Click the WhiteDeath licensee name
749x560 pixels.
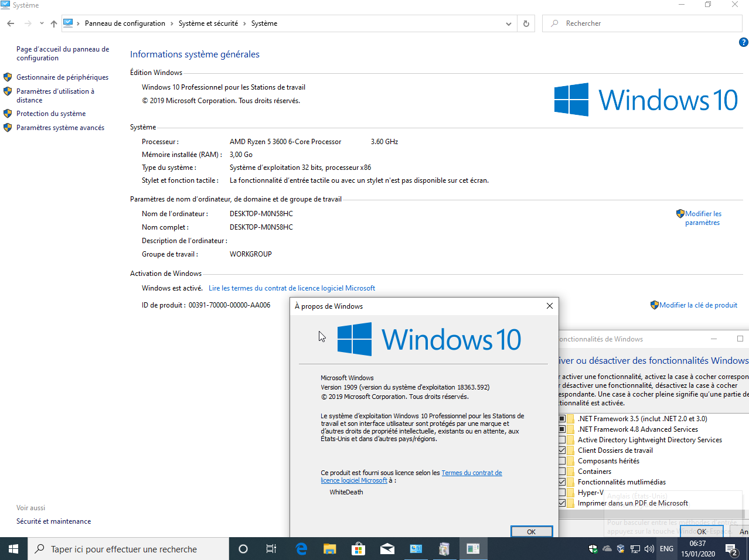click(346, 492)
